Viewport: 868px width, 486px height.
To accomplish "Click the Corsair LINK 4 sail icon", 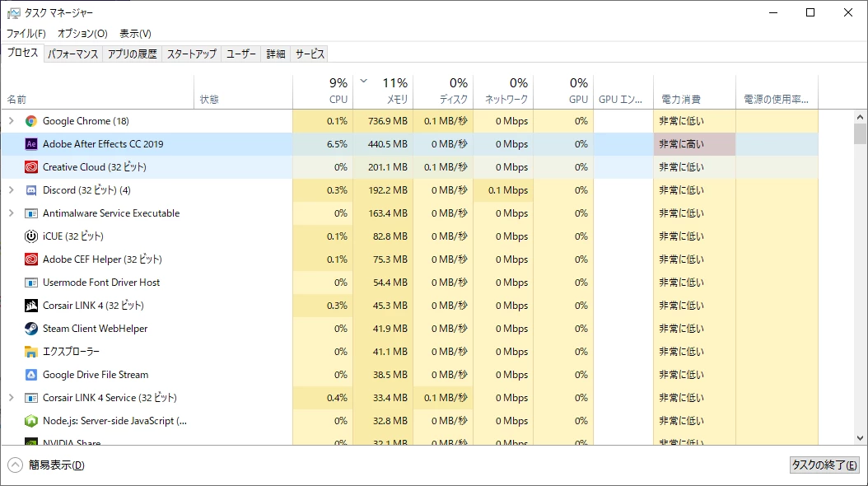I will pos(31,306).
